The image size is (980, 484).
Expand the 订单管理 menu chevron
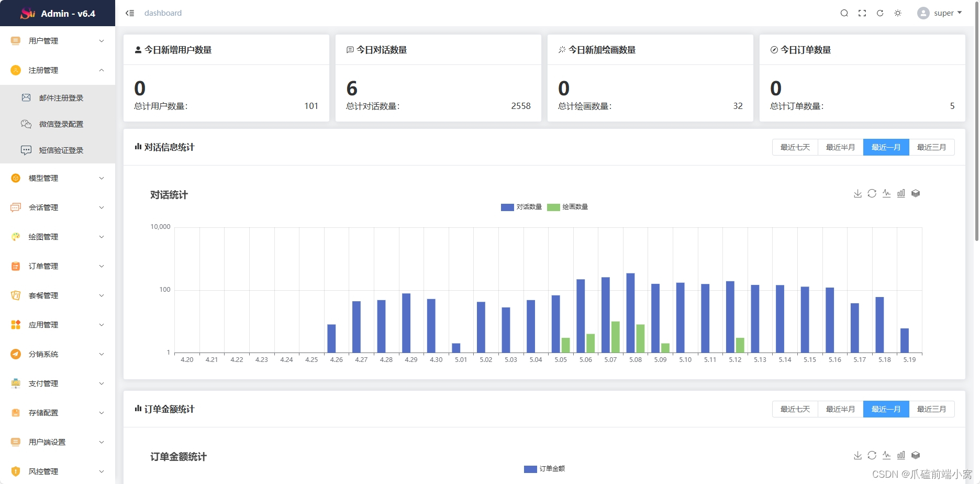click(102, 266)
